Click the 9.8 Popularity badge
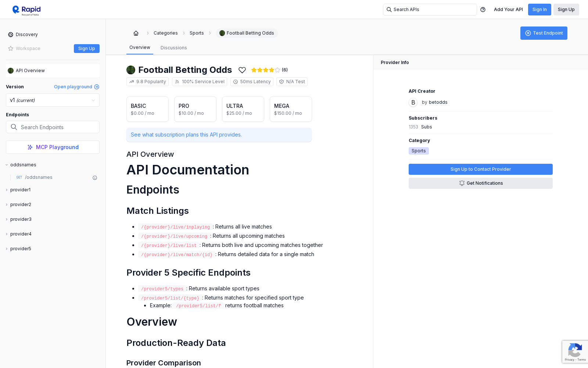Viewport: 588px width, 368px height. click(x=147, y=82)
